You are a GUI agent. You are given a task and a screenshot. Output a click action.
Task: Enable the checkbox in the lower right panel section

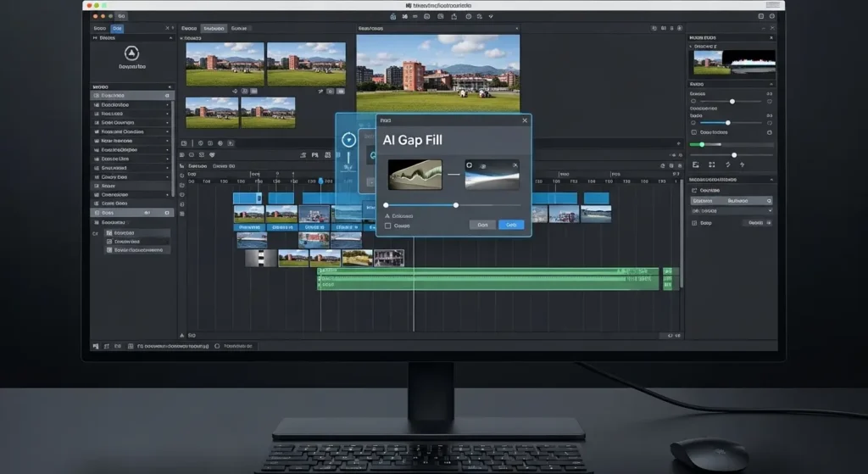tap(693, 223)
